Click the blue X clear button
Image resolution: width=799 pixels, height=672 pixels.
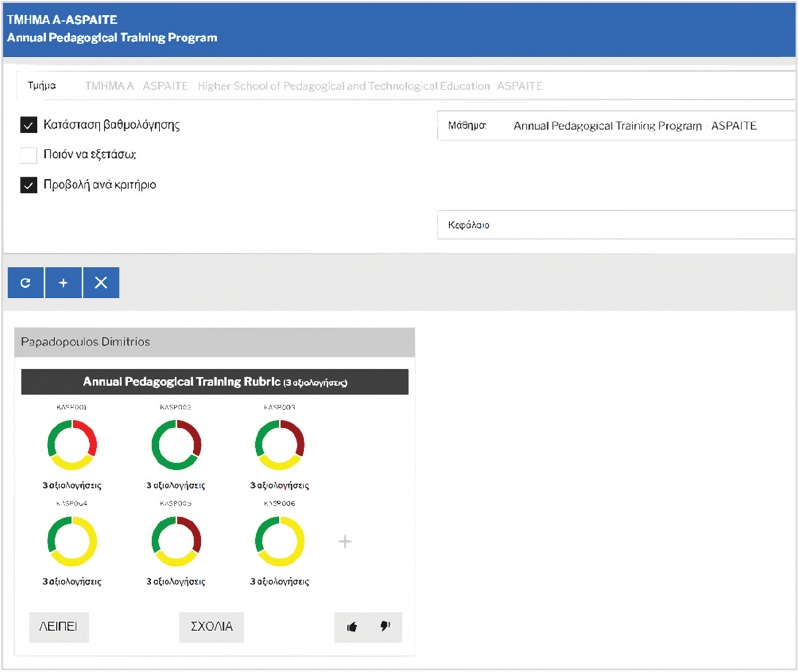coord(101,283)
